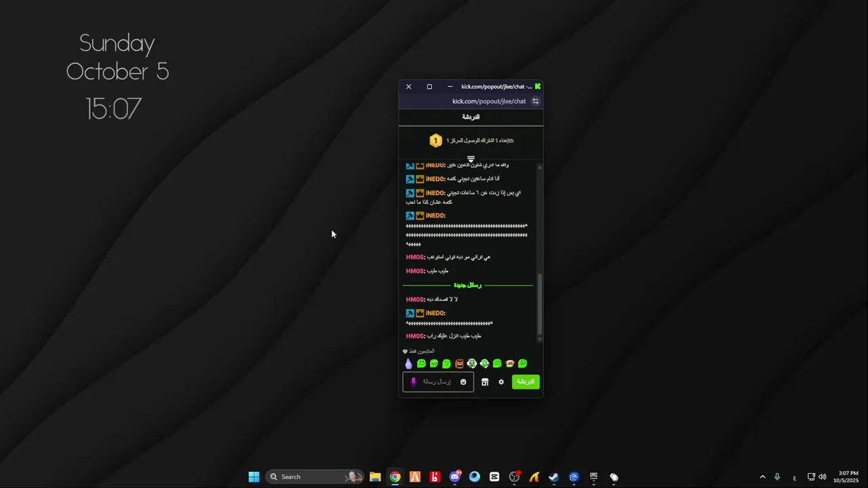Image resolution: width=868 pixels, height=488 pixels.
Task: Click the إرسال رسالة message input field
Action: [438, 382]
